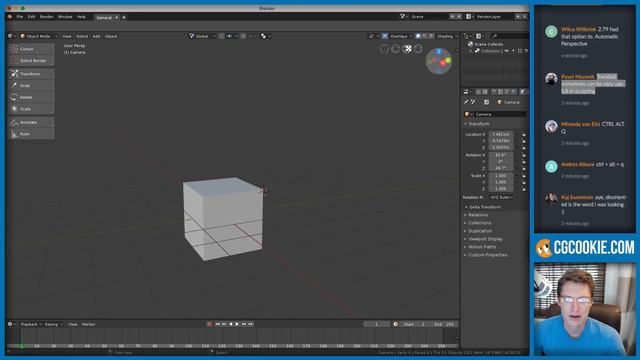Expand the Motion Paths panel

coord(482,247)
